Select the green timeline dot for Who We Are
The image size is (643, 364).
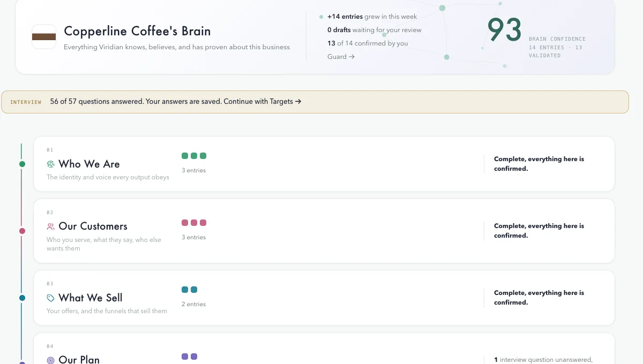pos(22,164)
